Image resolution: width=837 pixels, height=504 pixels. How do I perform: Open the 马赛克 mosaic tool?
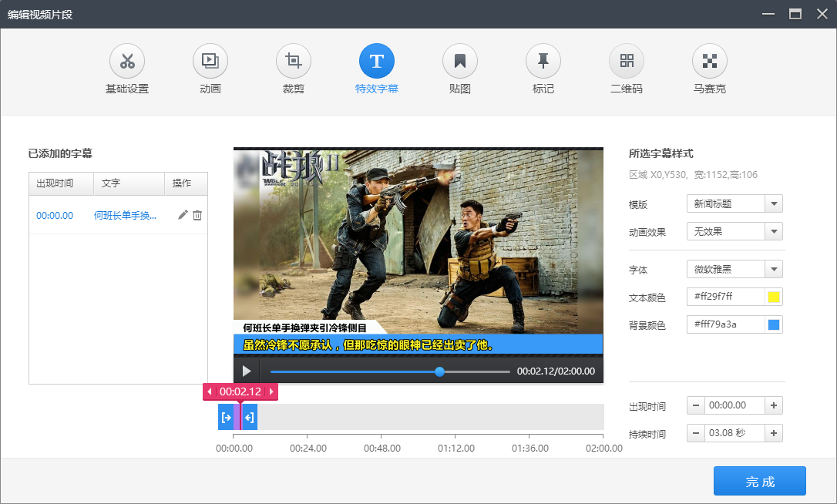710,62
